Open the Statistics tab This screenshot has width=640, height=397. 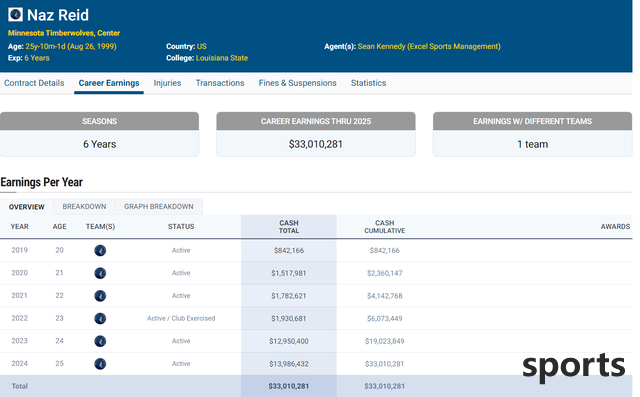369,83
